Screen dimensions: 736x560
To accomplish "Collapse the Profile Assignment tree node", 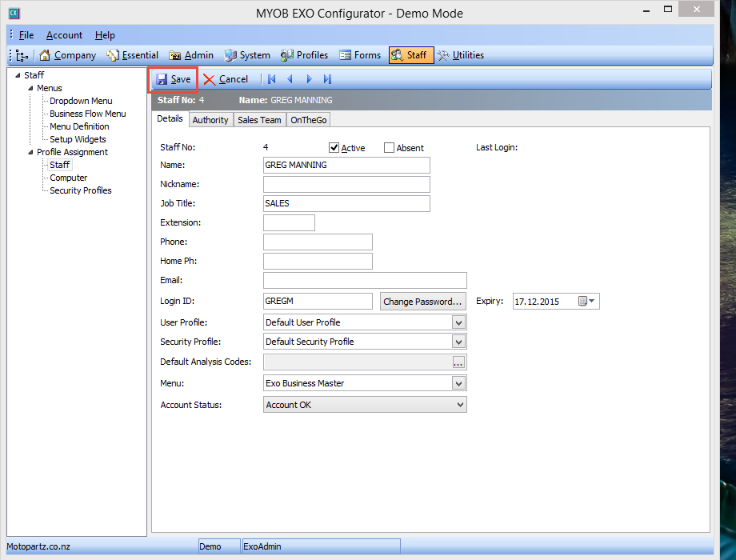I will pos(30,152).
